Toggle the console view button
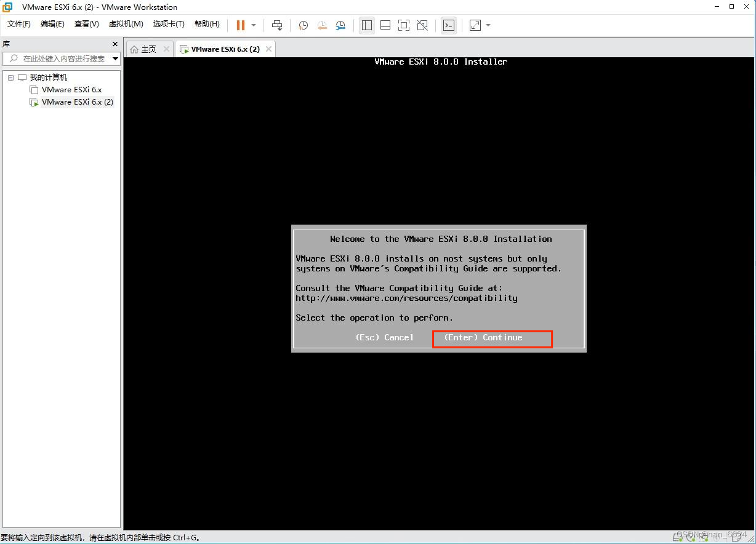756x544 pixels. coord(449,25)
